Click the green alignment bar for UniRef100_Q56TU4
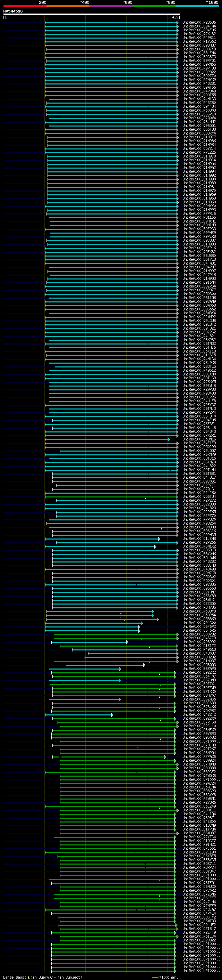The image size is (222, 980). [112, 497]
